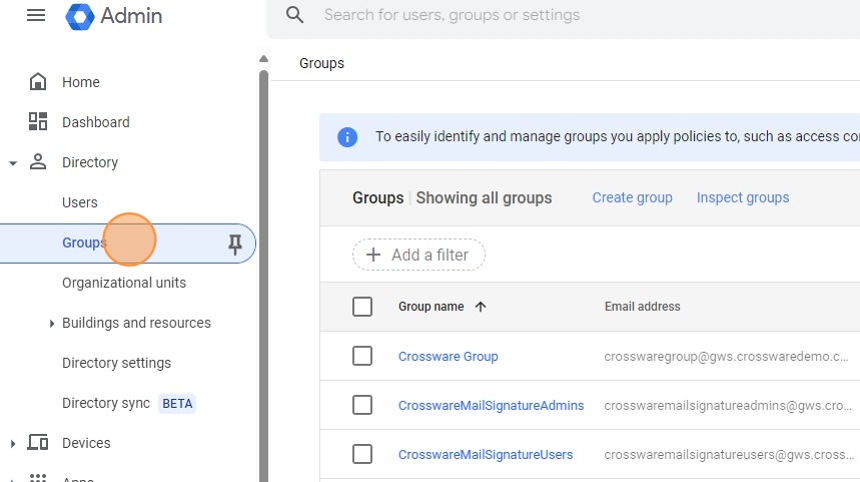The width and height of the screenshot is (860, 482).
Task: Click the blue info icon in banner
Action: [x=348, y=137]
